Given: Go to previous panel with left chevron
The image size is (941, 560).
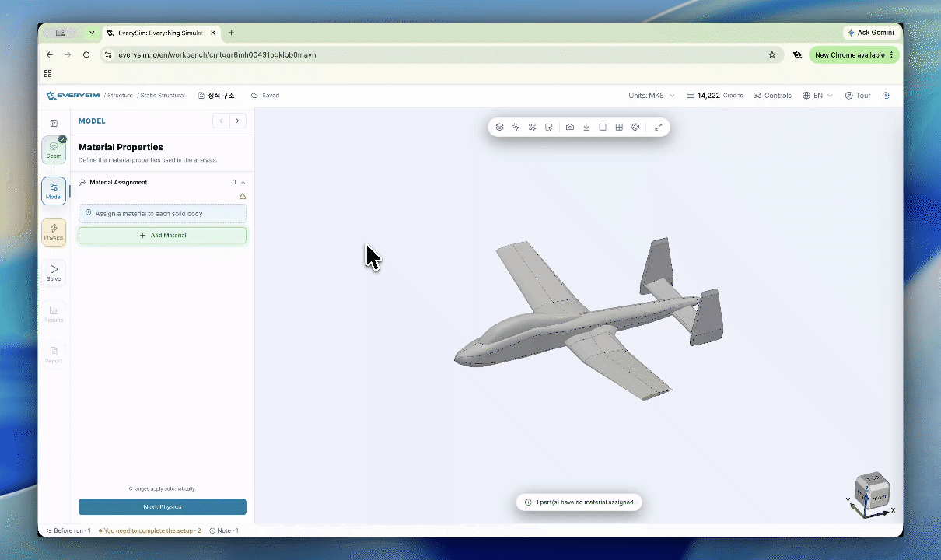Looking at the screenshot, I should [x=222, y=121].
